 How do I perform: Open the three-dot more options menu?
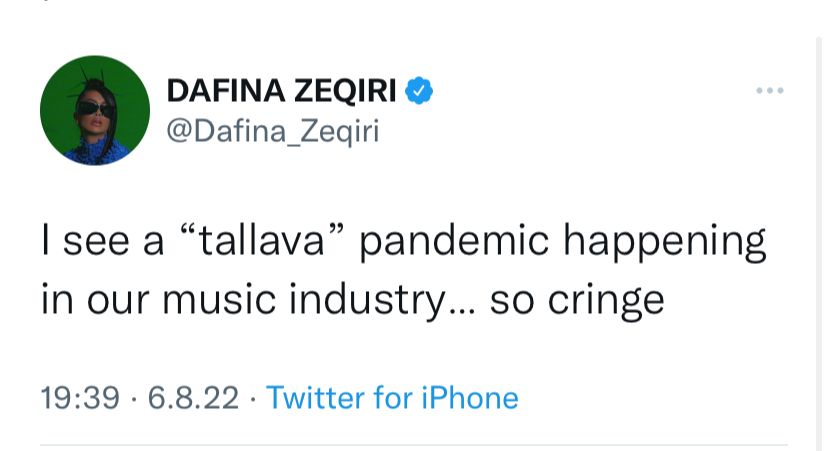[769, 91]
